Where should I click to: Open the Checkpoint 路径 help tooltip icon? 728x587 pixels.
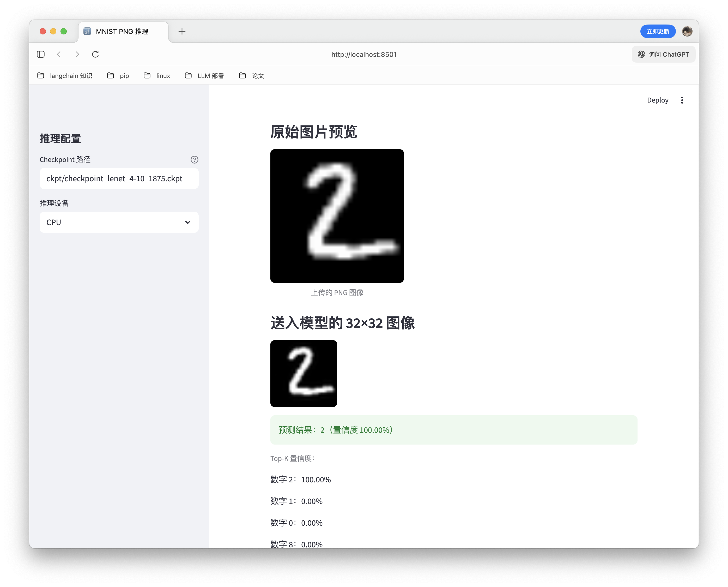[194, 160]
